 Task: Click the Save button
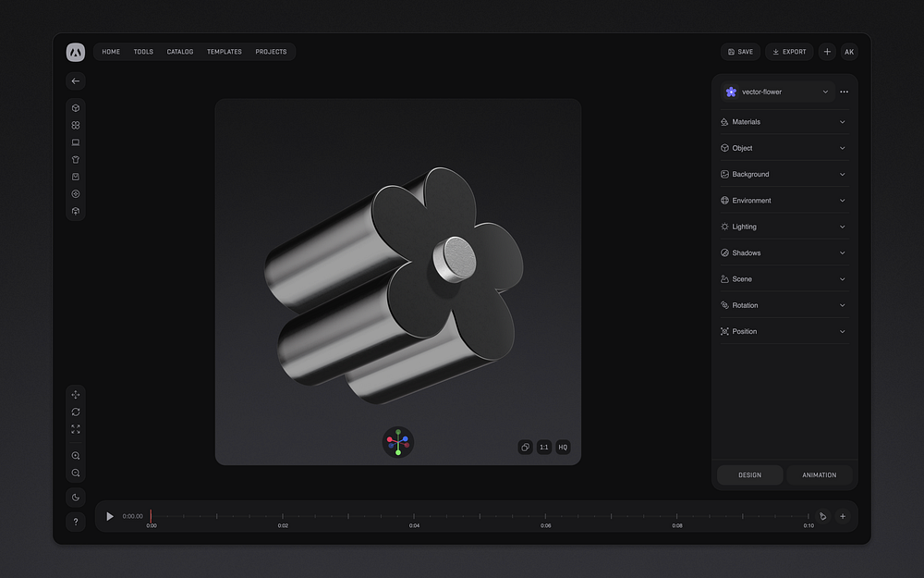740,52
